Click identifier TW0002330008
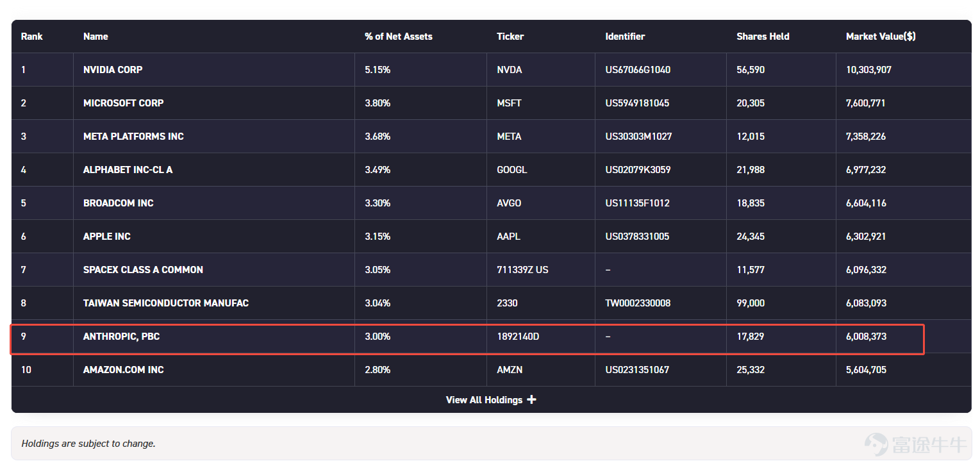980x468 pixels. (638, 303)
